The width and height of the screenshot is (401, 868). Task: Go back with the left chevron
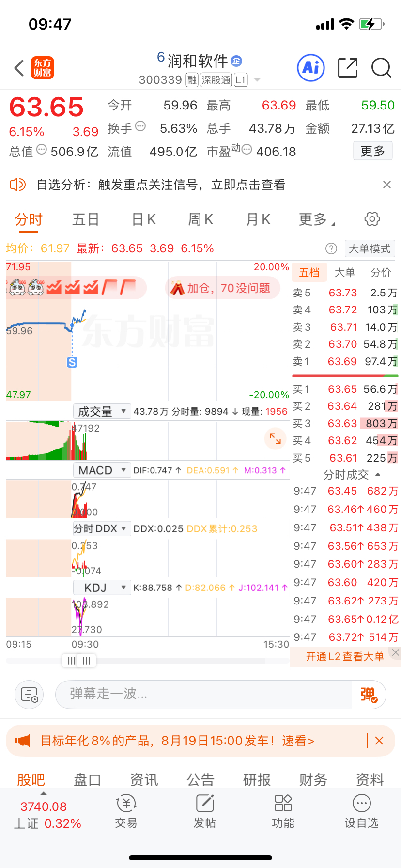coord(19,68)
